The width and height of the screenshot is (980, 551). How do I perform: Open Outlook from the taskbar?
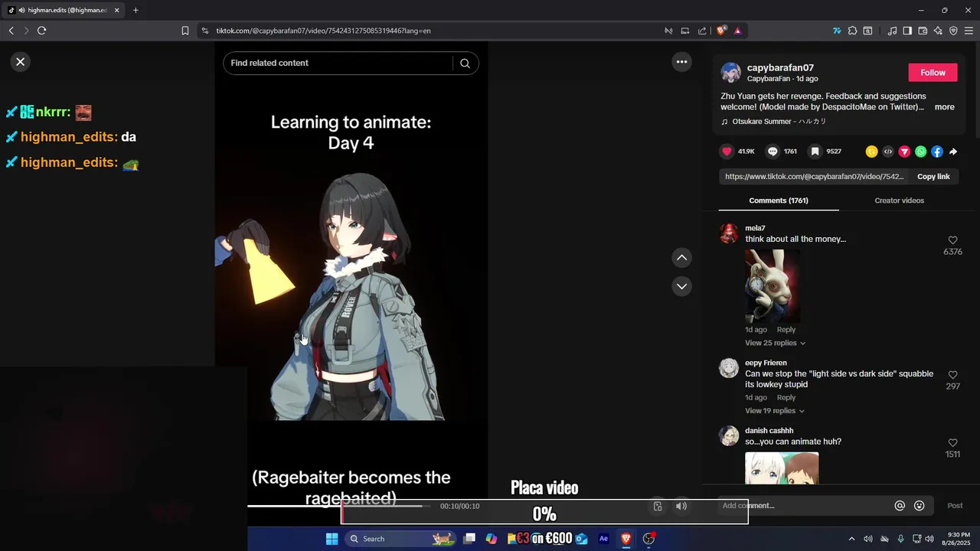pos(582,539)
